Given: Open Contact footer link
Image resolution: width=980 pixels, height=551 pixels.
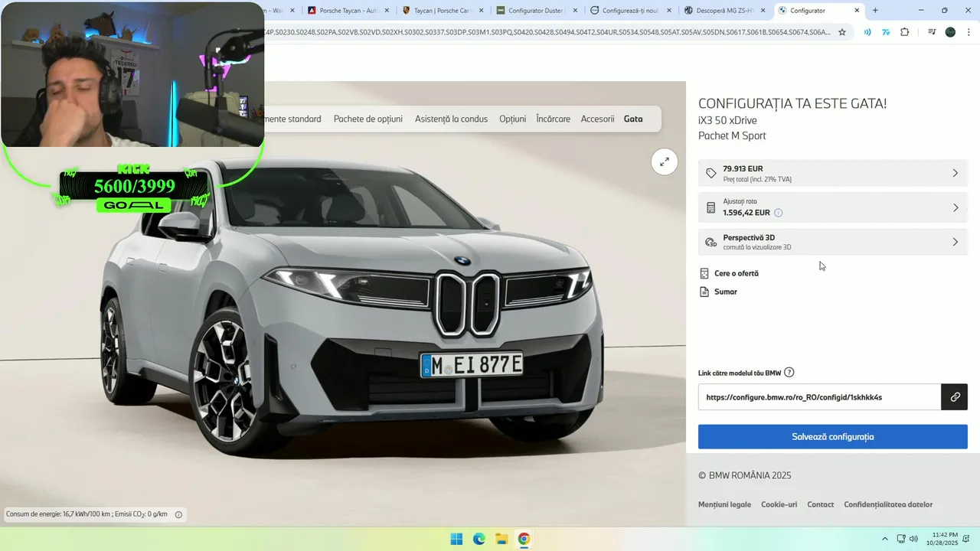Looking at the screenshot, I should tap(820, 504).
